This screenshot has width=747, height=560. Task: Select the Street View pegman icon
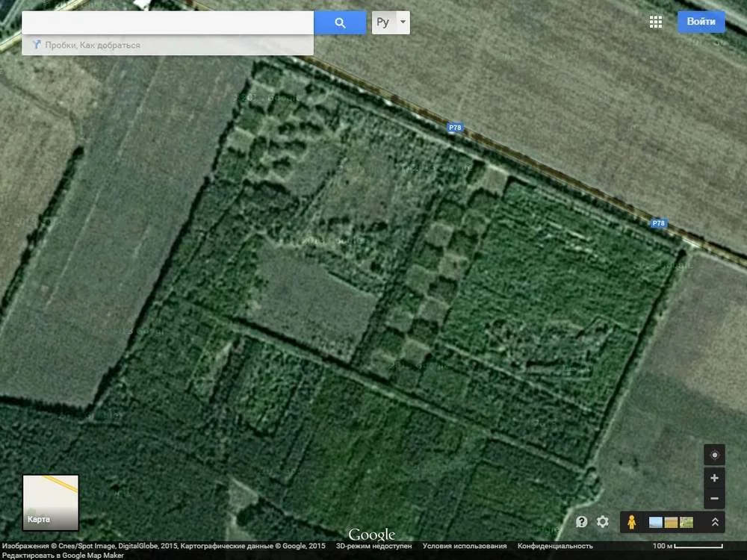[632, 522]
